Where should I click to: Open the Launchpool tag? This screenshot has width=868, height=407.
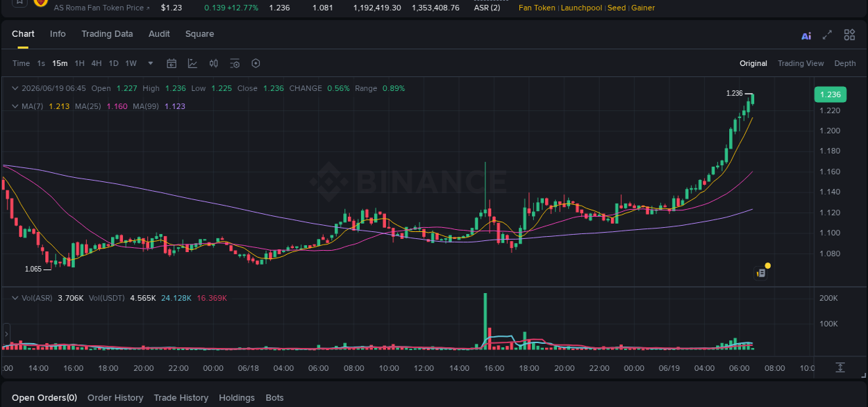pos(583,8)
